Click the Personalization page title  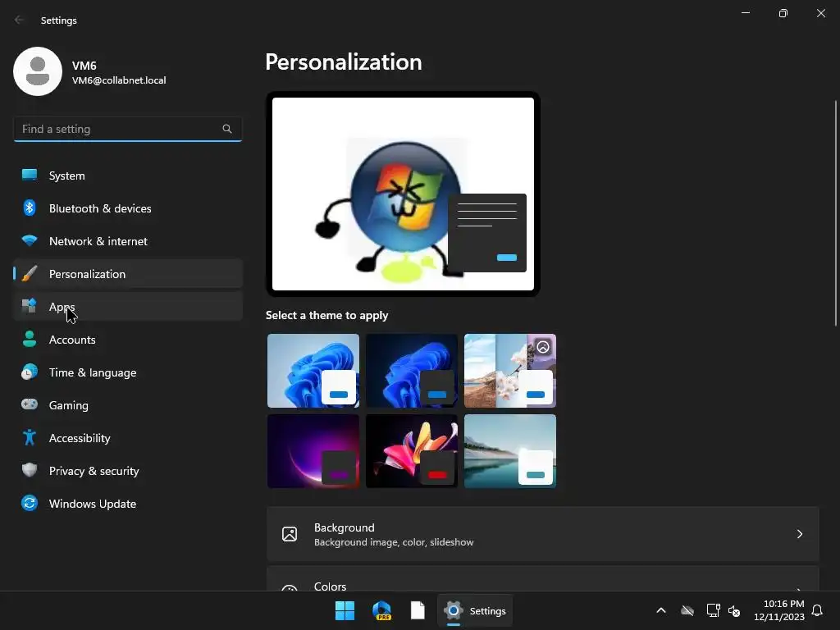point(344,62)
